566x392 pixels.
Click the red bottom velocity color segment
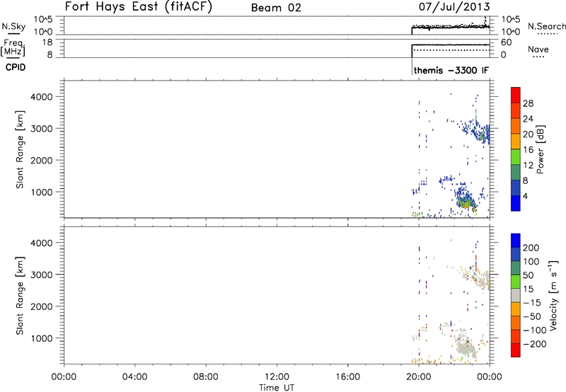coord(516,350)
